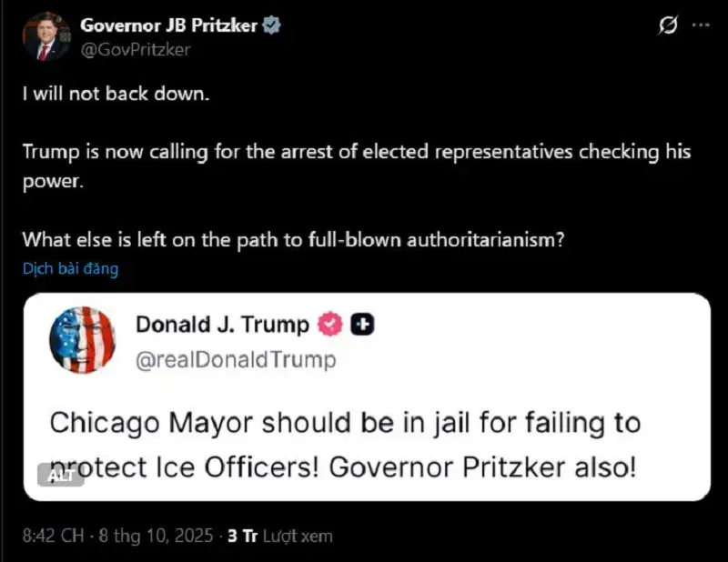Translate post using Dịch bài đăng link

point(71,268)
